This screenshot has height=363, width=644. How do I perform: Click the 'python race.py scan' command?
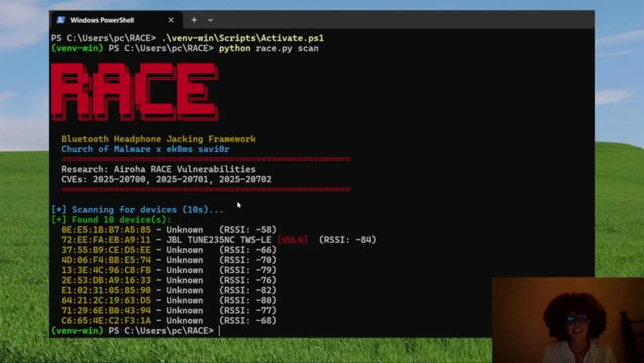click(269, 48)
